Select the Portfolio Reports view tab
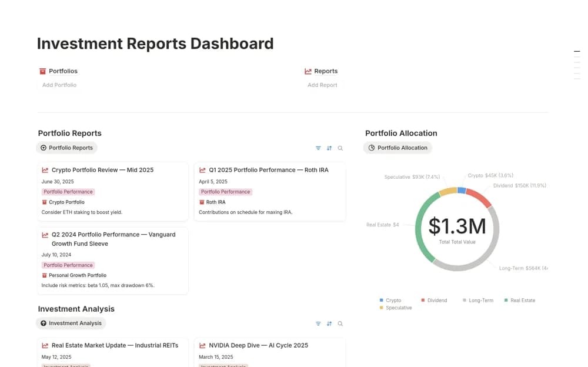 click(67, 148)
